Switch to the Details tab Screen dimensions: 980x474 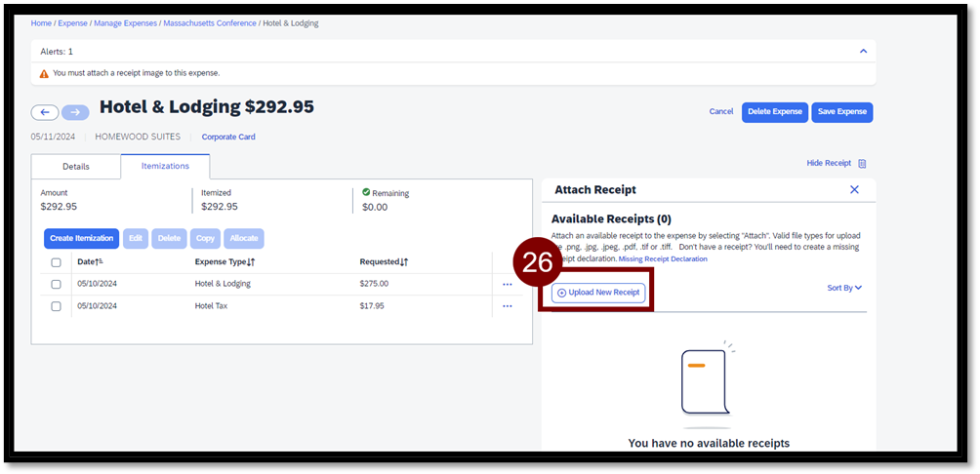tap(76, 167)
